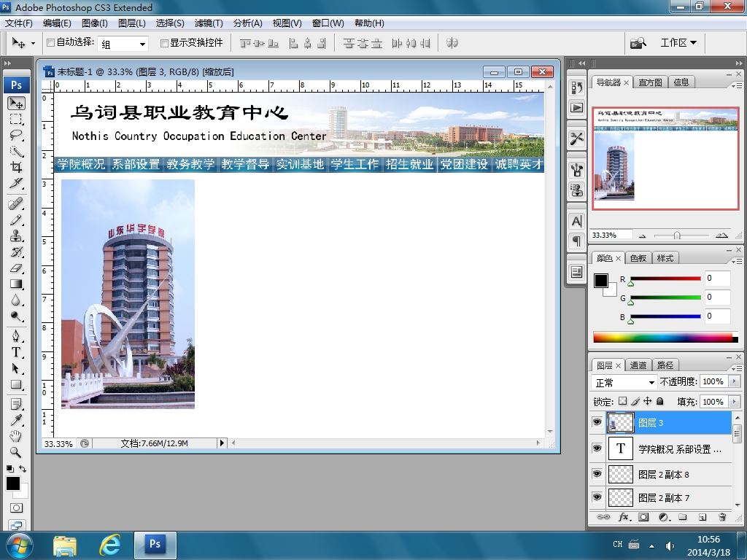Image resolution: width=747 pixels, height=560 pixels.
Task: Expand the 工作区 workspace menu
Action: [x=678, y=43]
